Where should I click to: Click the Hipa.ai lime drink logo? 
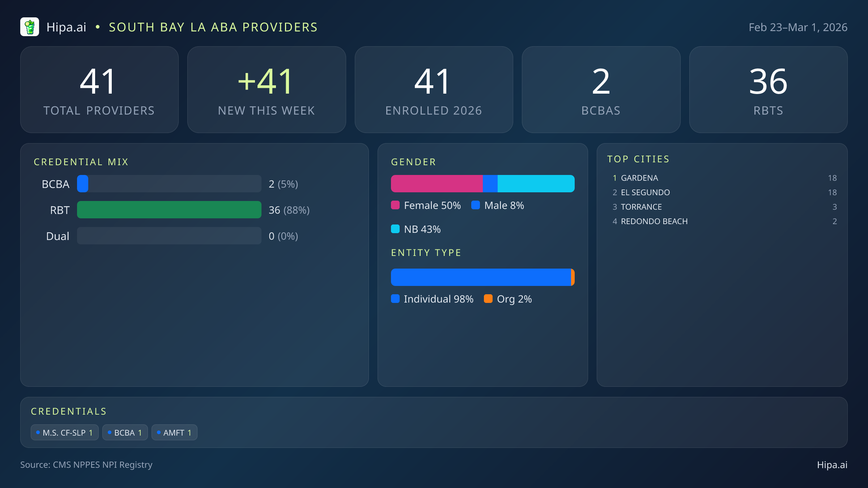click(x=30, y=27)
